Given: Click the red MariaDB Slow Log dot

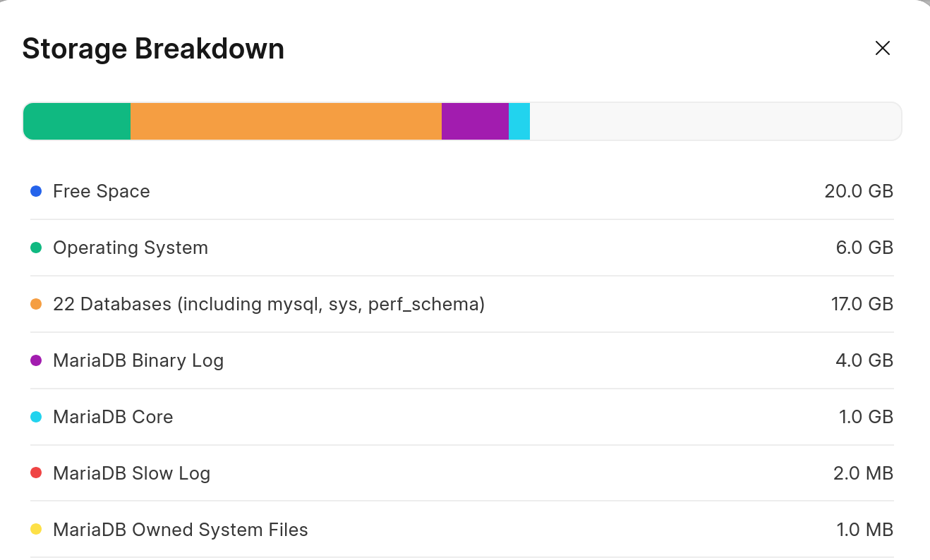Looking at the screenshot, I should click(36, 473).
